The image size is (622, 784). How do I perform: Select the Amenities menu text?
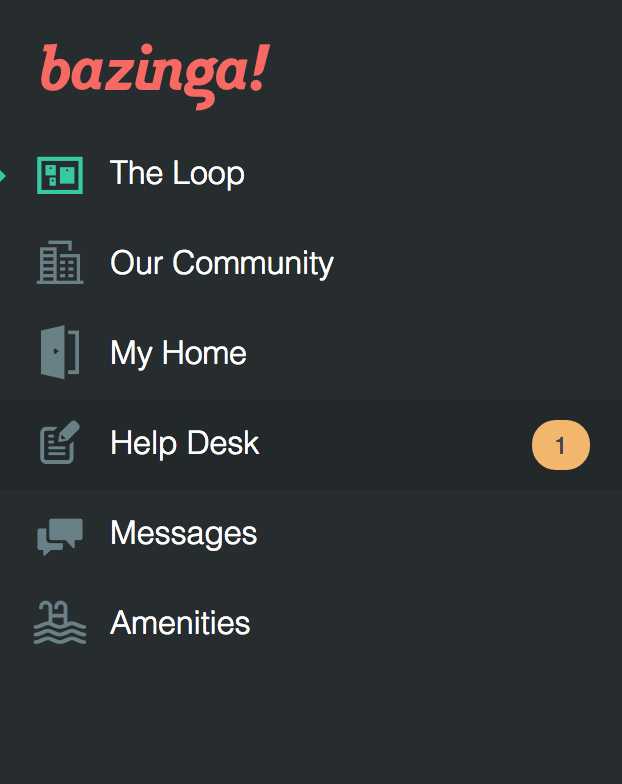[x=180, y=623]
